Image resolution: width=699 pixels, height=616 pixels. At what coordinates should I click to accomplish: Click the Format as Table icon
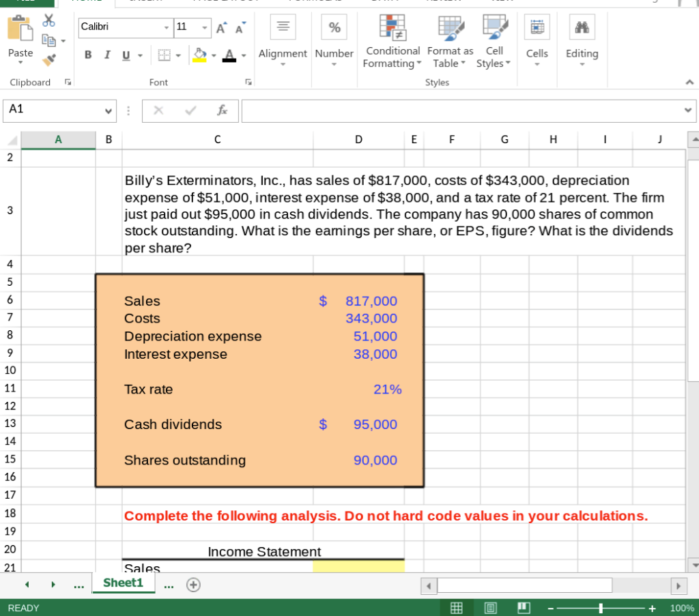(x=450, y=27)
